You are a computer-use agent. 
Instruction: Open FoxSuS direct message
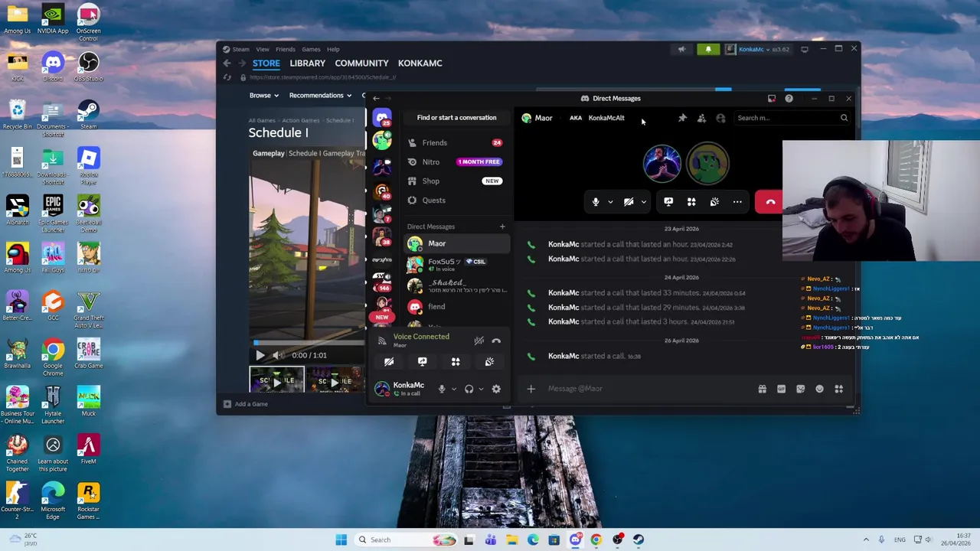(456, 265)
